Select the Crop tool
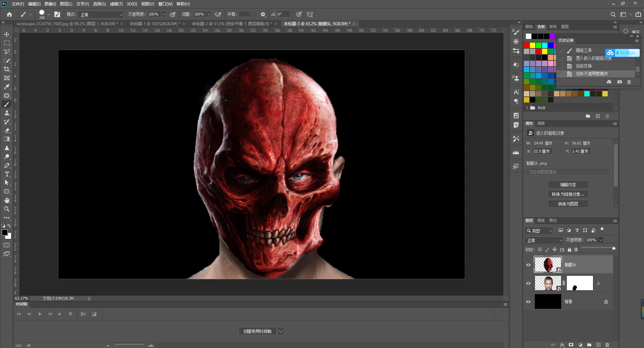The height and width of the screenshot is (348, 644). 7,69
